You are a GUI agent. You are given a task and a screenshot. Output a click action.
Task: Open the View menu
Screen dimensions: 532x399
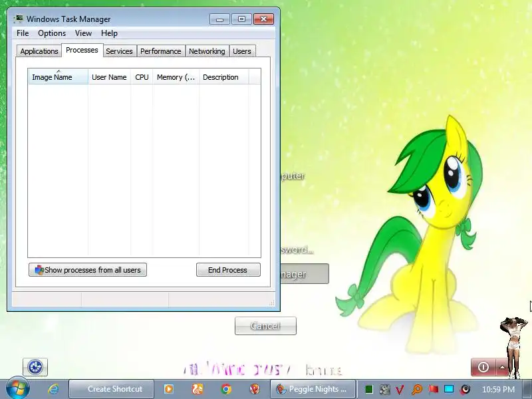point(83,33)
